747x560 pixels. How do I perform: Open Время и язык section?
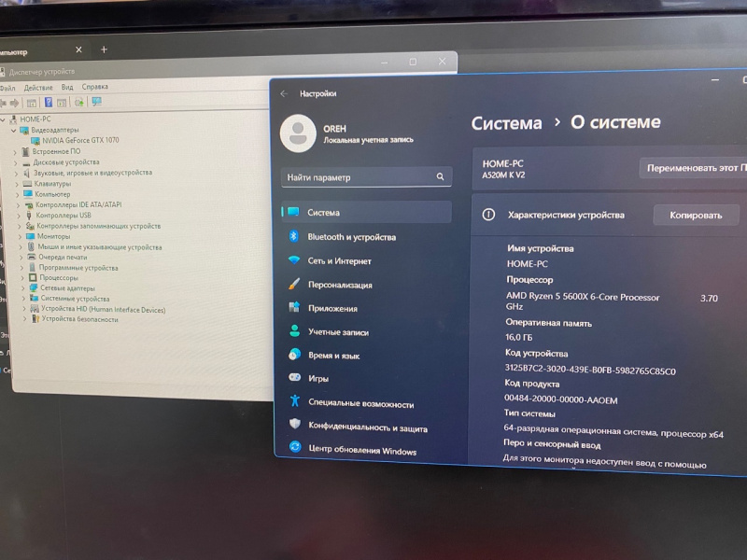[x=333, y=356]
